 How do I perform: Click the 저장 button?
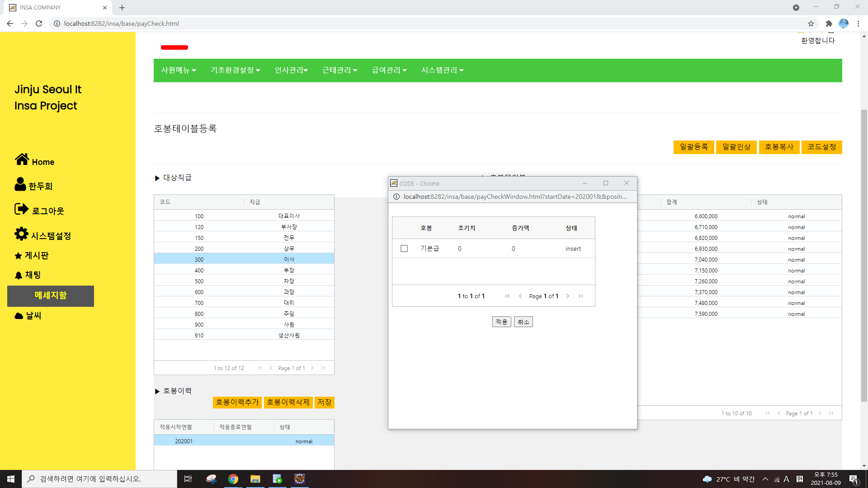(x=325, y=402)
